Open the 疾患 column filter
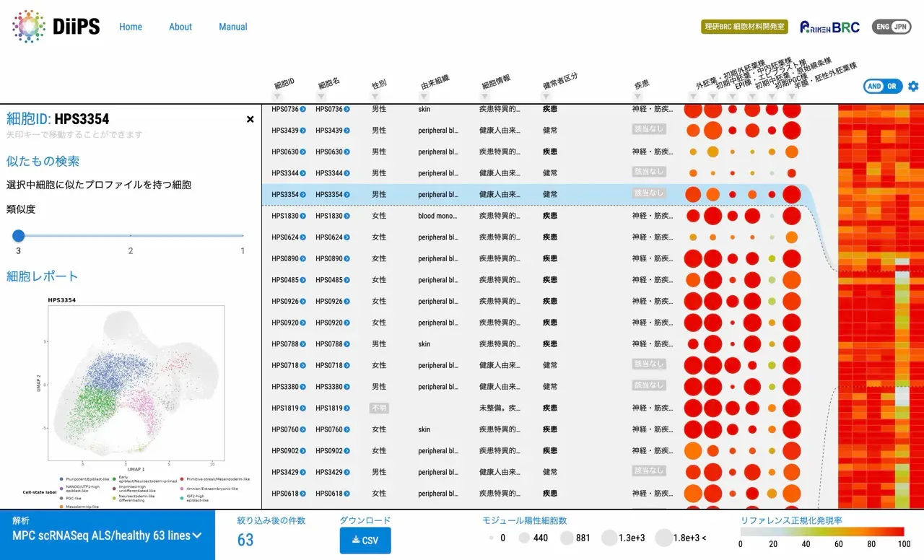The width and height of the screenshot is (924, 560). point(637,97)
